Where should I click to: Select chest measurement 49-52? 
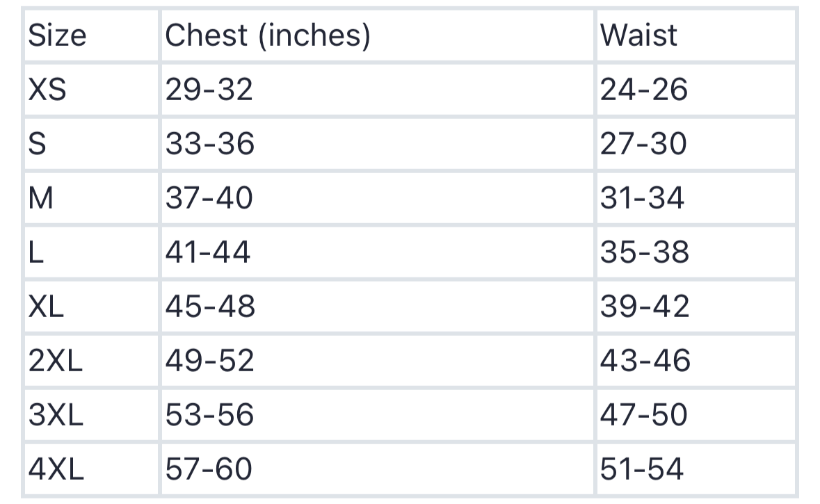(x=210, y=360)
